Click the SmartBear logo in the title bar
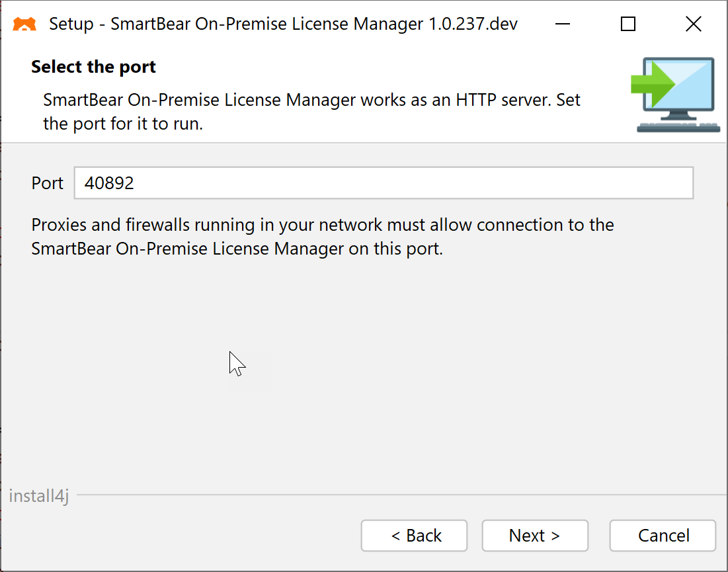 point(24,24)
